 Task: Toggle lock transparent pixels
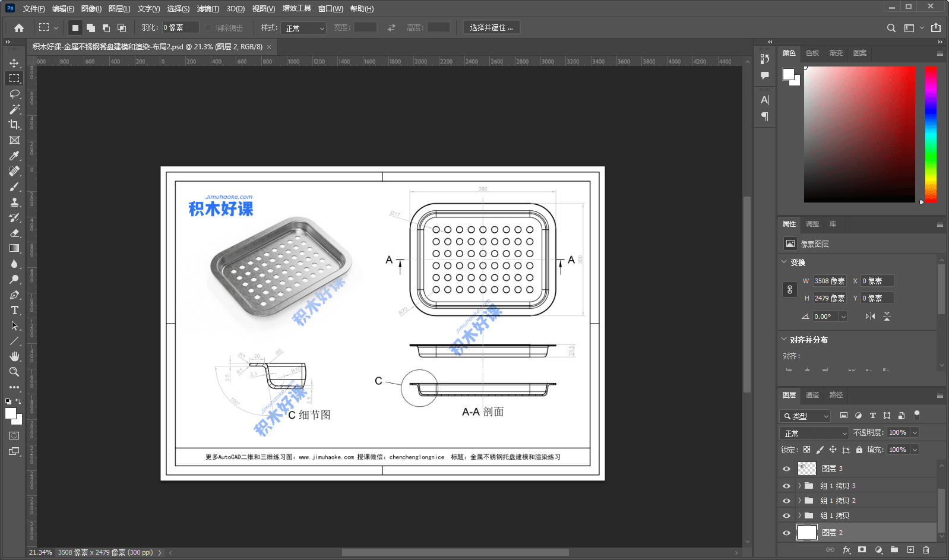point(806,450)
